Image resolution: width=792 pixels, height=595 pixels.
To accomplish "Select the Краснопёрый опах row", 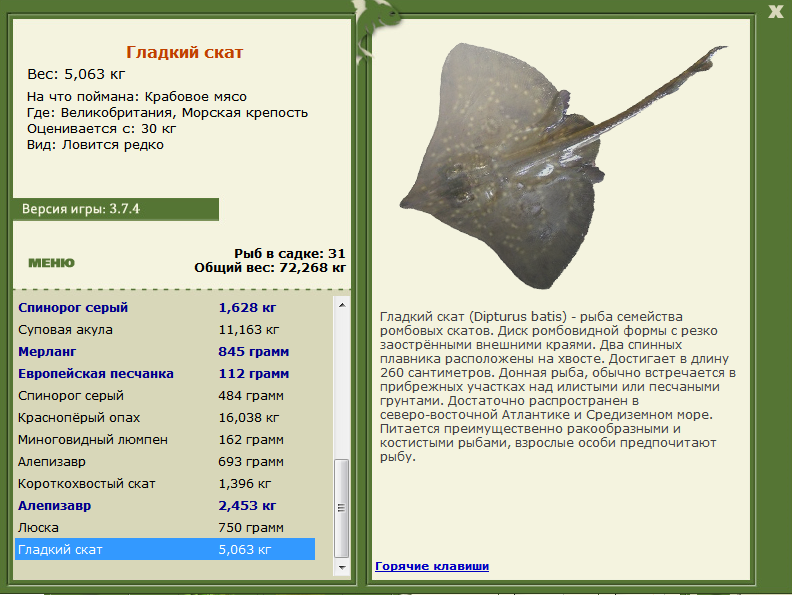I will point(165,418).
